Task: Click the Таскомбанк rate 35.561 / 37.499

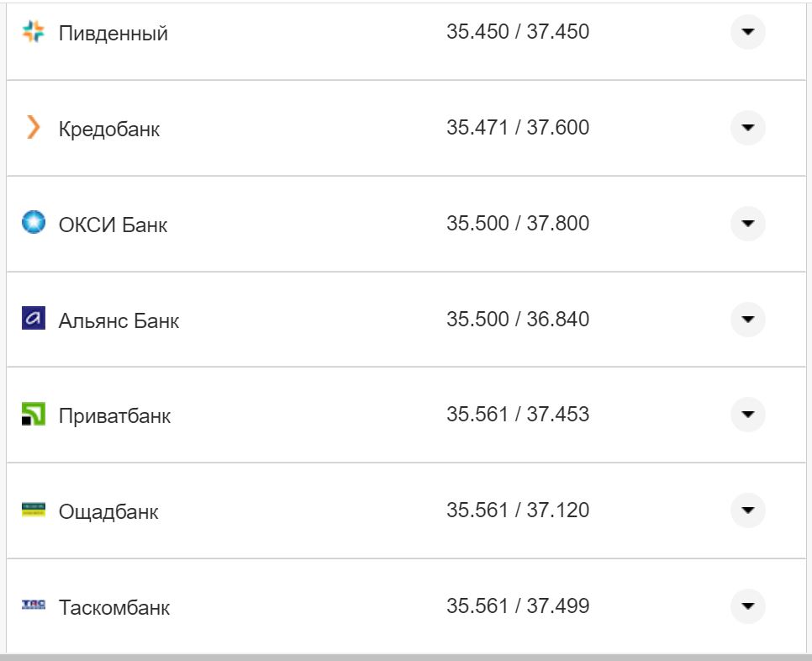Action: (517, 606)
